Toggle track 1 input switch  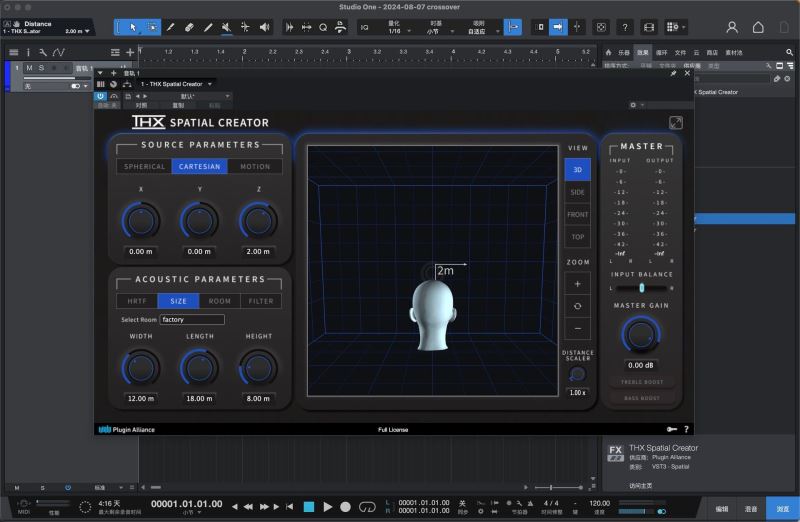[x=76, y=86]
